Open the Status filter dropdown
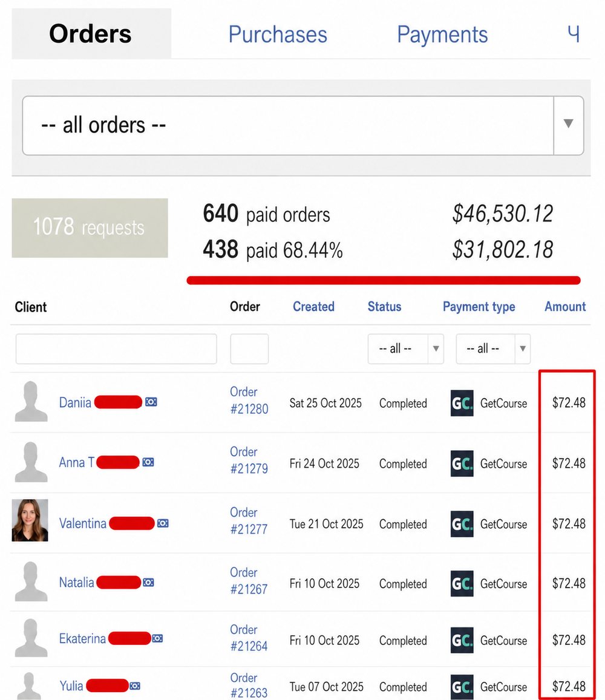The image size is (605, 700). [x=405, y=348]
